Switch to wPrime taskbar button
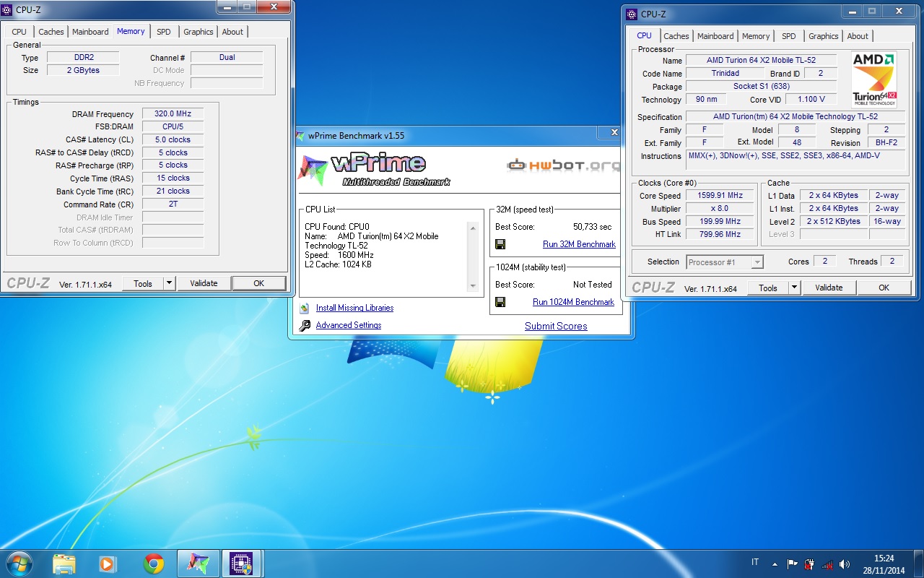 click(198, 564)
